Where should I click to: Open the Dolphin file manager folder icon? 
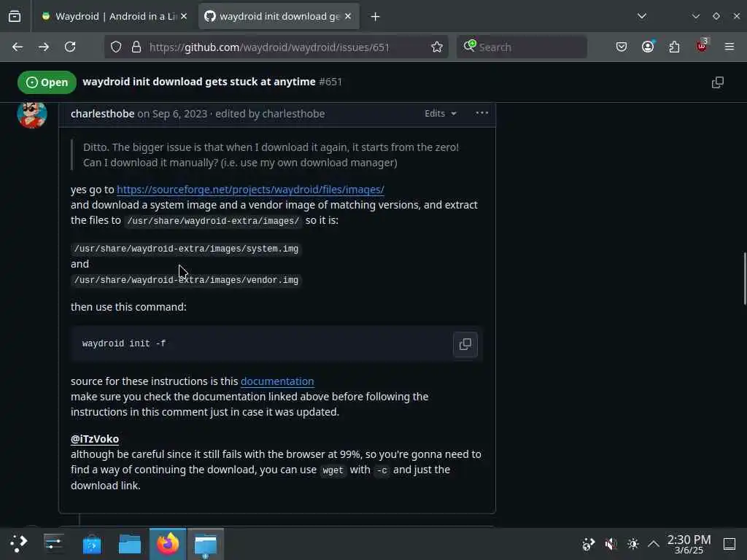click(x=130, y=544)
